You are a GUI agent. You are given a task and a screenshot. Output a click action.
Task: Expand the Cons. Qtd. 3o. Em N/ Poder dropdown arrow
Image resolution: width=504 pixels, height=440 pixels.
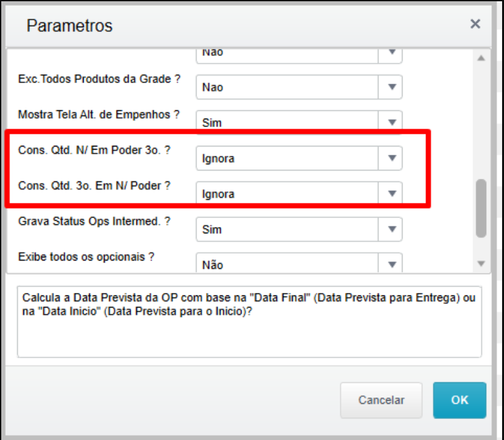point(391,193)
